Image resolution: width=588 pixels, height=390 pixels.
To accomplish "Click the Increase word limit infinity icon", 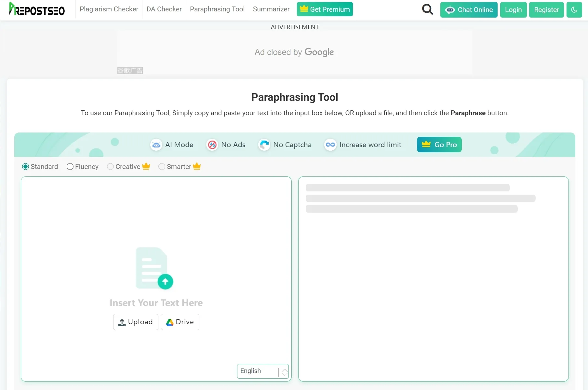I will pyautogui.click(x=330, y=145).
